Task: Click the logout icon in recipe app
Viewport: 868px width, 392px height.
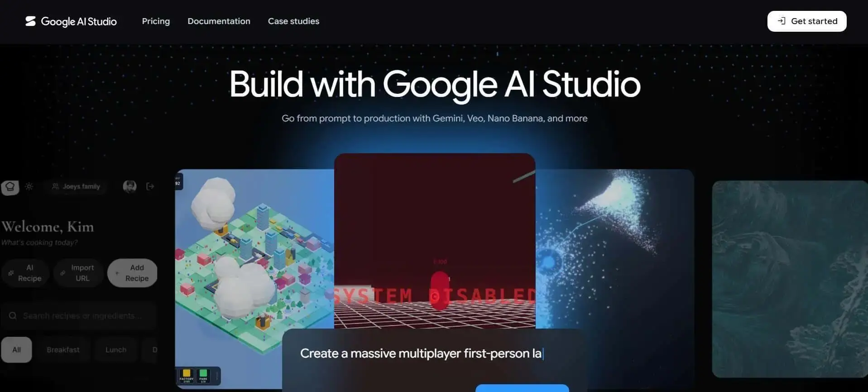Action: [150, 186]
